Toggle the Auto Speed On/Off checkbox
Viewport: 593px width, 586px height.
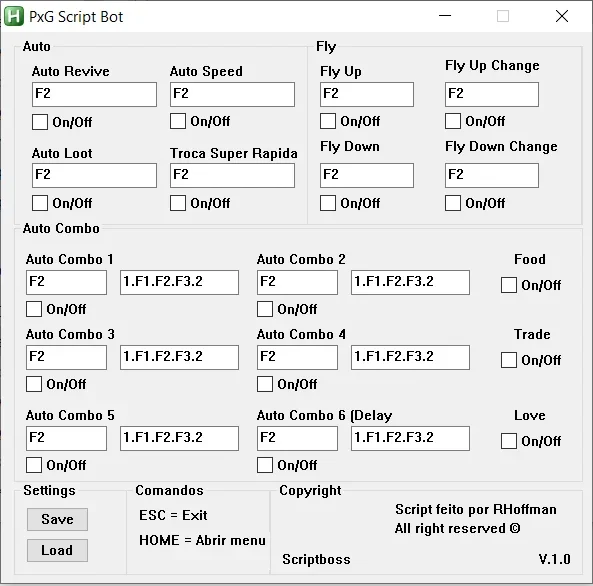click(x=178, y=121)
